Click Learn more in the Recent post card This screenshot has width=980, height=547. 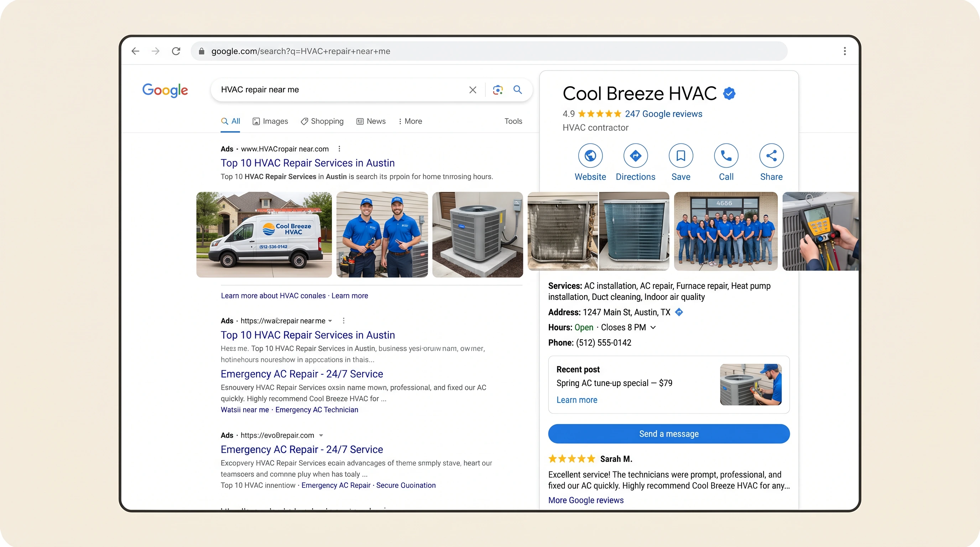(x=577, y=400)
